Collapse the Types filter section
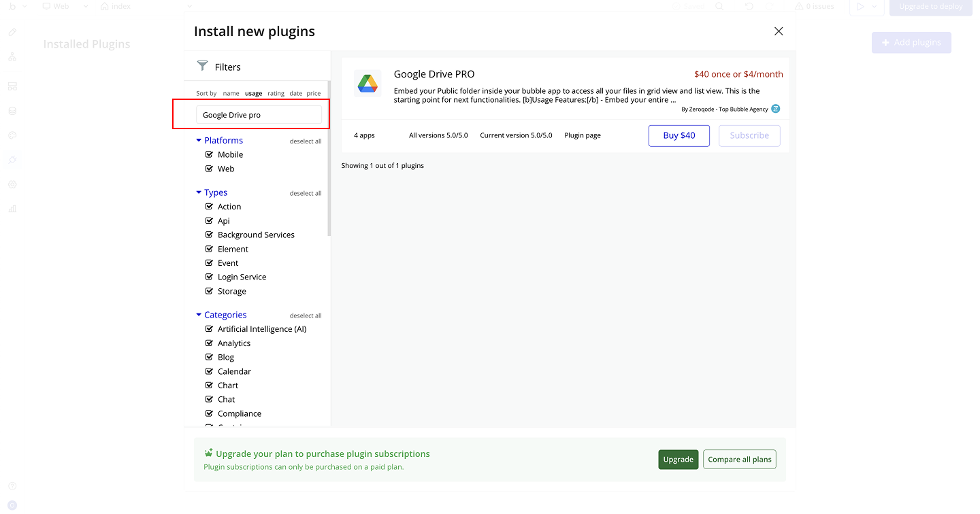 [199, 192]
